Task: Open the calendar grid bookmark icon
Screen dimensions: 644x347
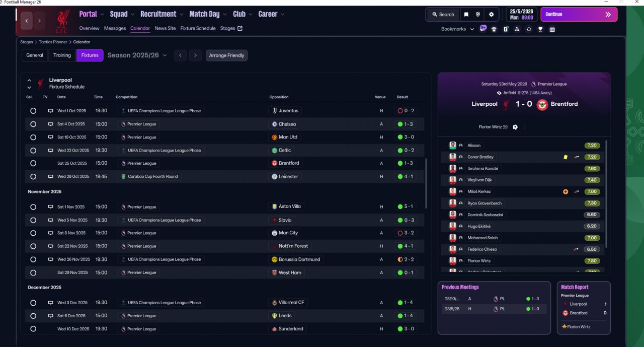Action: (552, 29)
